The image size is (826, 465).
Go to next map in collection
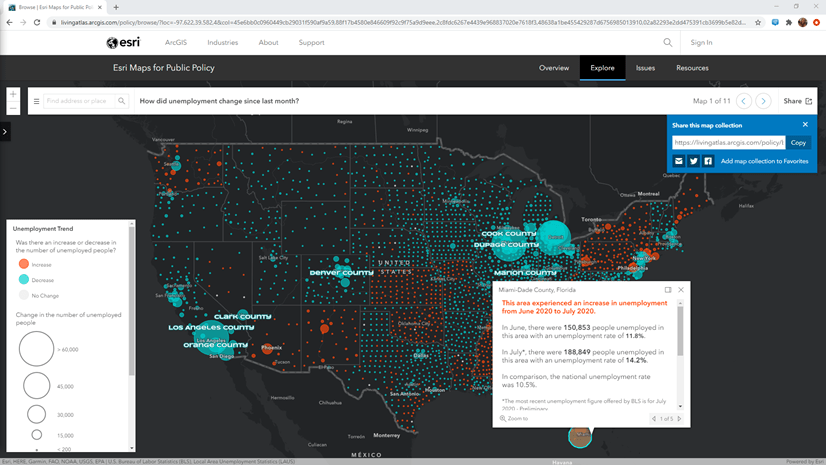click(x=763, y=101)
